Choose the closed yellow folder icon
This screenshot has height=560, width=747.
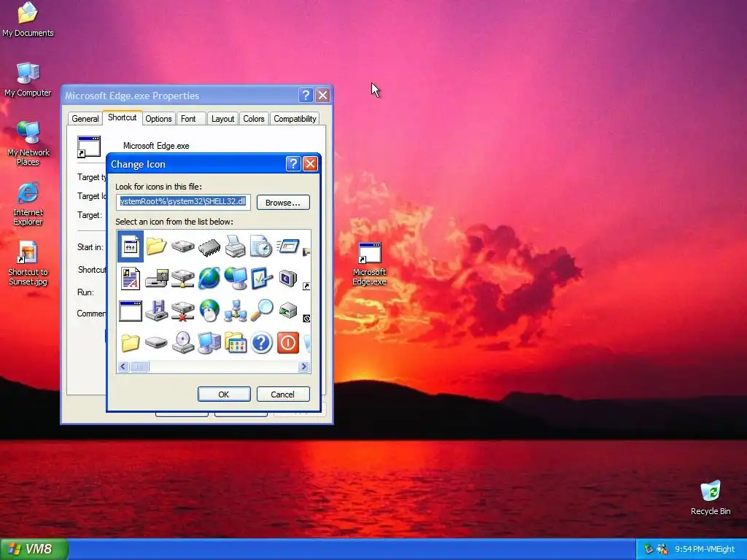click(x=131, y=343)
